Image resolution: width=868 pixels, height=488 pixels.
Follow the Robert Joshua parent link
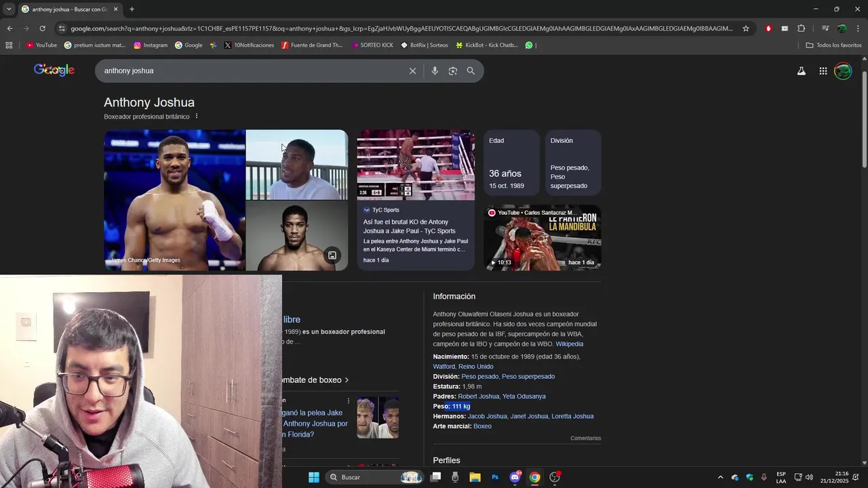click(478, 396)
